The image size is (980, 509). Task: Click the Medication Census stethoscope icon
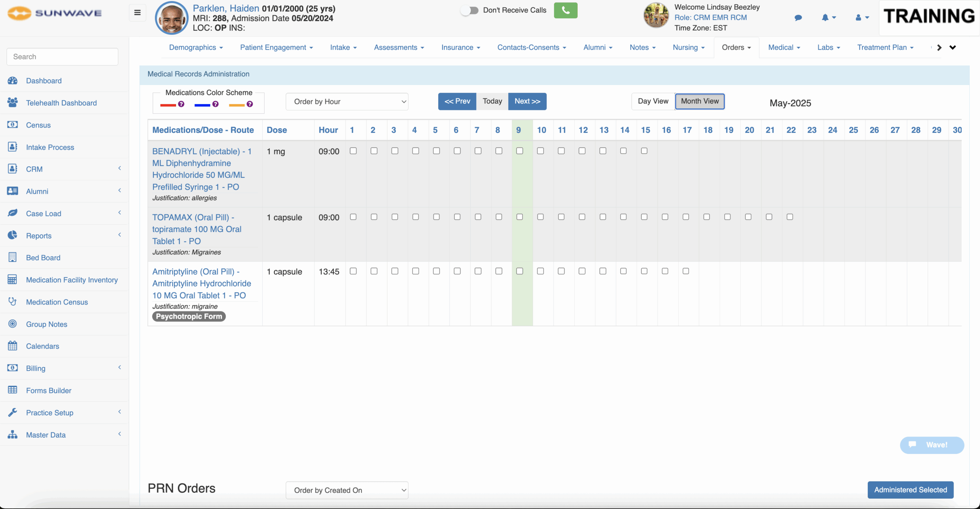(12, 302)
